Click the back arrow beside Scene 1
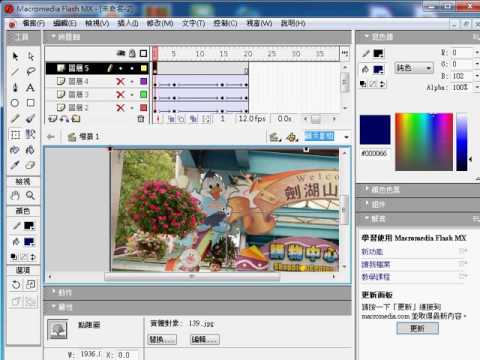This screenshot has width=480, height=360. 51,137
